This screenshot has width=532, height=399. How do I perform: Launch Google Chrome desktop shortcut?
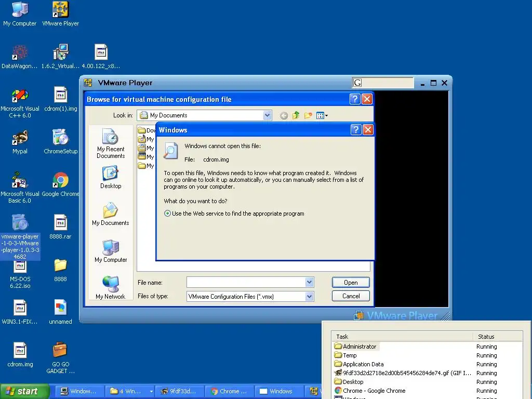click(x=60, y=184)
